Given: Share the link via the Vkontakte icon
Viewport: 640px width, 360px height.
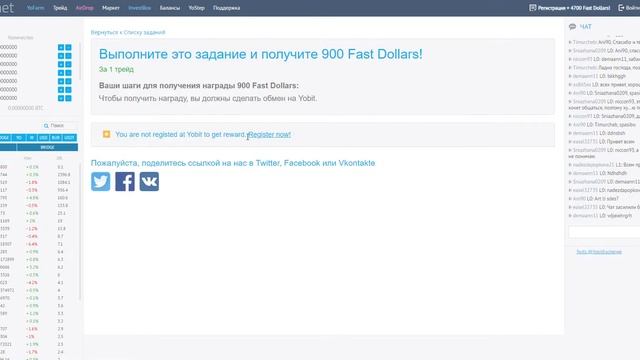Looking at the screenshot, I should coord(149,182).
